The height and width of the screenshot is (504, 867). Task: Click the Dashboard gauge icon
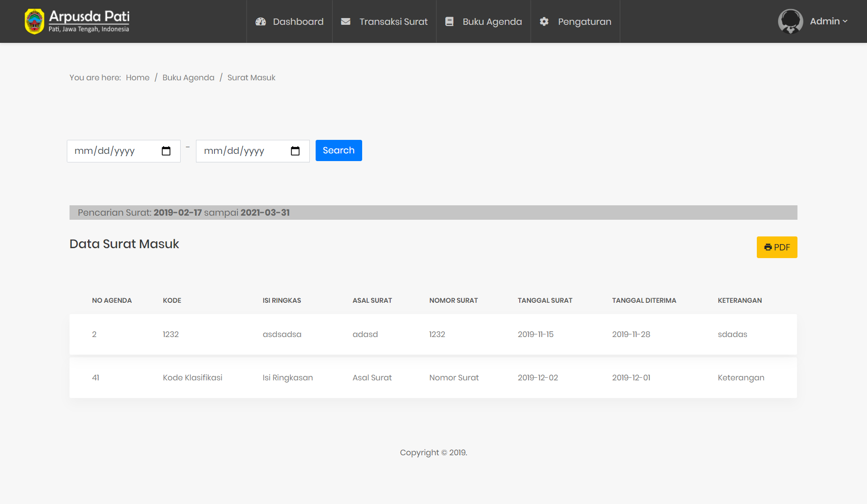click(261, 22)
